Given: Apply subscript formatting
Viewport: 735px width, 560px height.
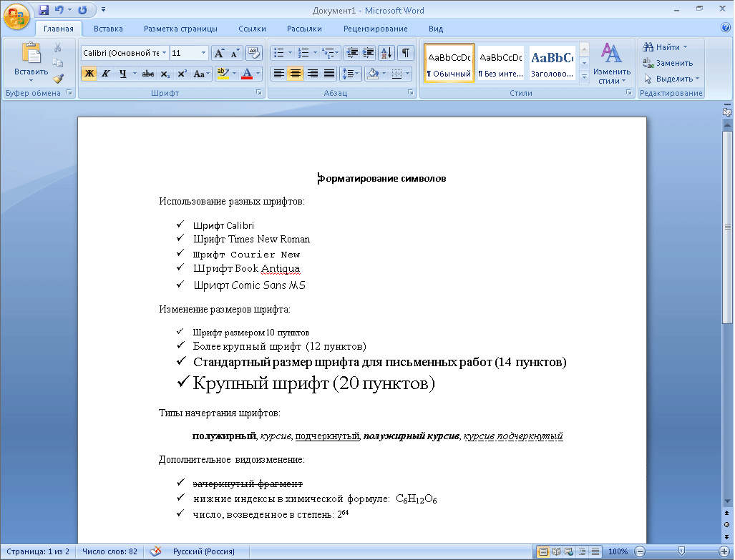Looking at the screenshot, I should [165, 74].
